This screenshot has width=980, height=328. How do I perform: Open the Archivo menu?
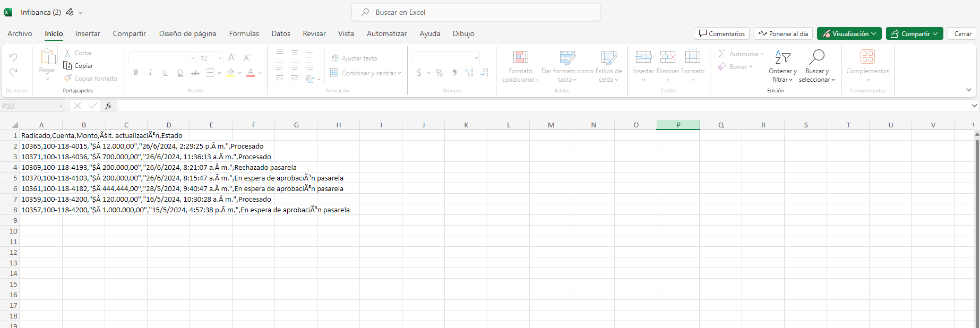pos(20,33)
